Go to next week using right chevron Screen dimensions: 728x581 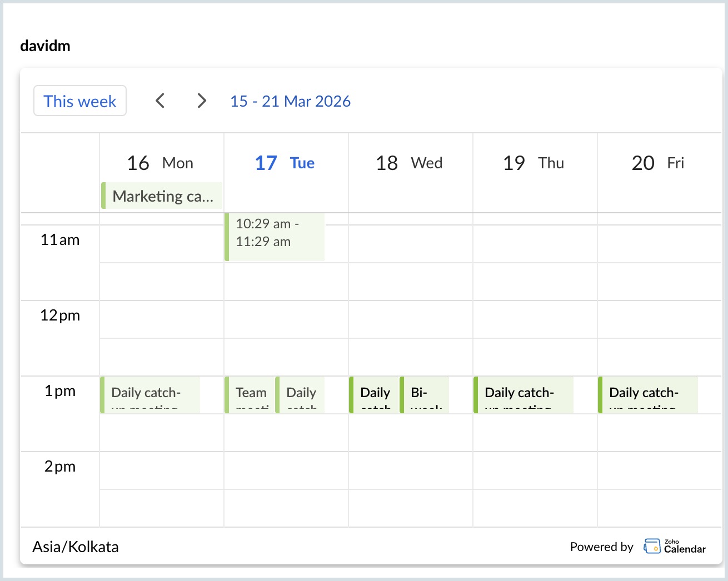coord(201,101)
